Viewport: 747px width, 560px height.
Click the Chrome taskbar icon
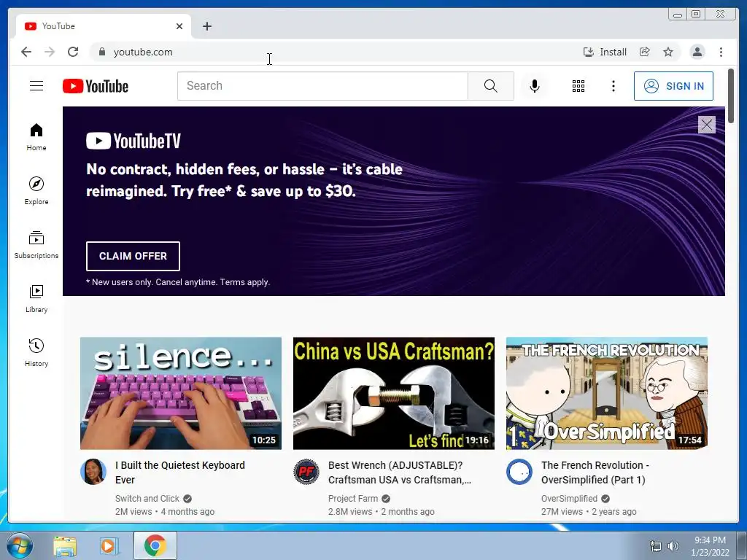[155, 545]
